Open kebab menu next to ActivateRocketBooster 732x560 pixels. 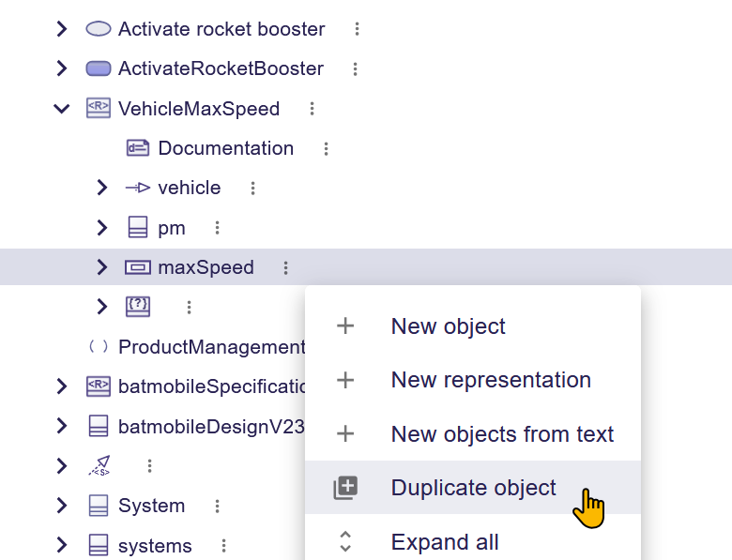click(355, 68)
